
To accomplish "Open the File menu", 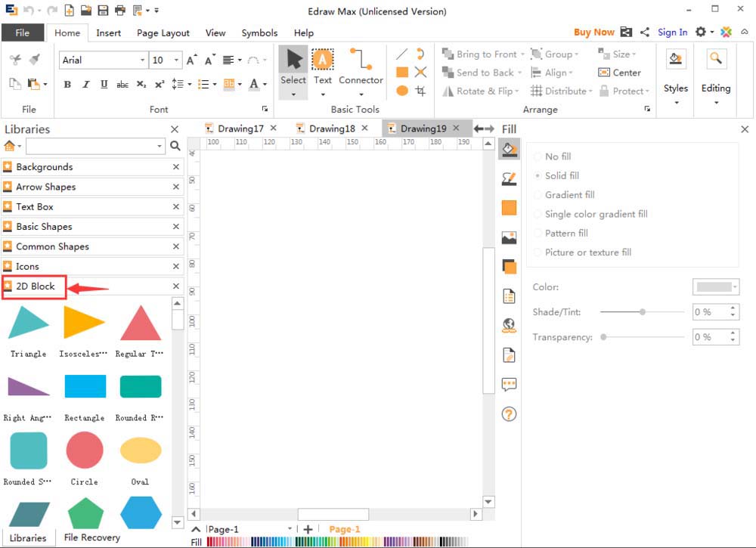I will coord(22,33).
